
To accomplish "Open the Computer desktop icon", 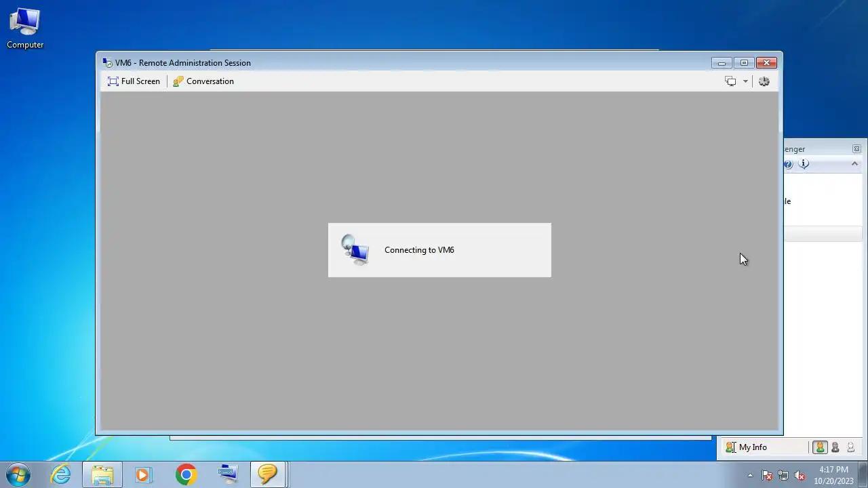I will click(x=25, y=28).
